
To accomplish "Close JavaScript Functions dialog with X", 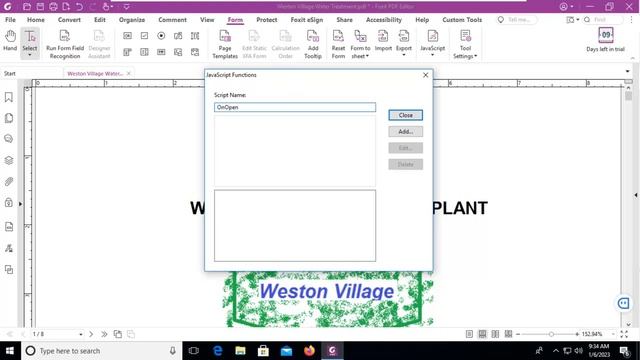I will click(x=425, y=75).
